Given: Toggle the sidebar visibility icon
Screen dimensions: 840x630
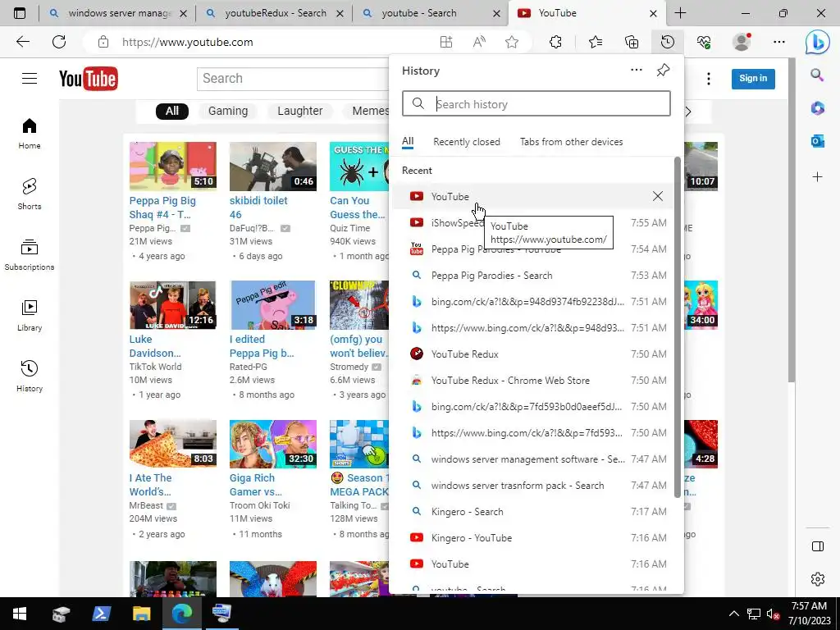Looking at the screenshot, I should click(x=818, y=546).
